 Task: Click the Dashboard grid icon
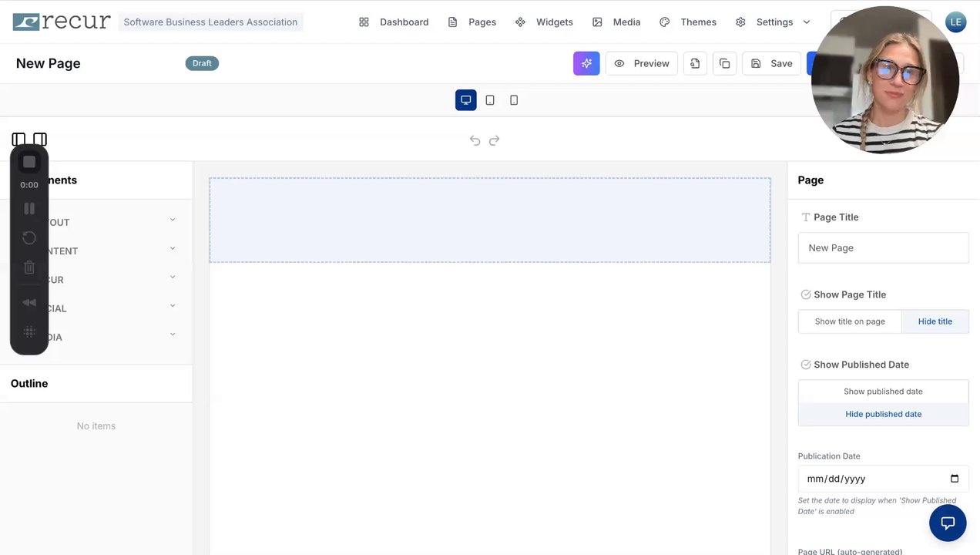364,22
